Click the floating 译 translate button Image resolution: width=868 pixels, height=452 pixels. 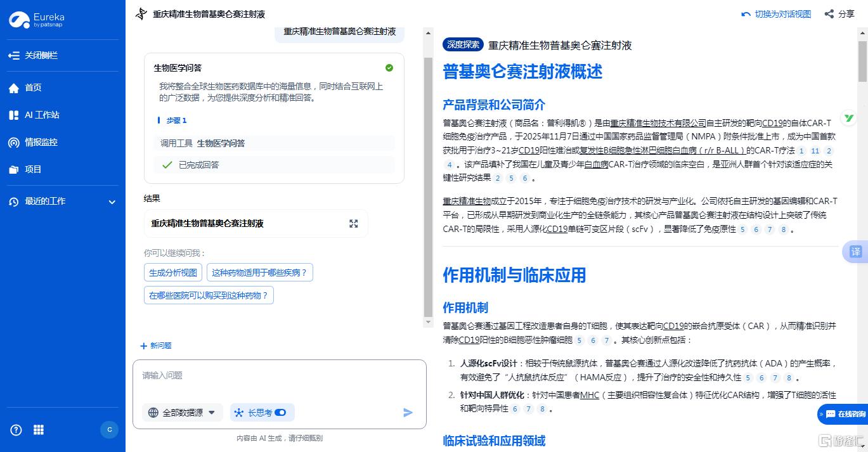855,252
